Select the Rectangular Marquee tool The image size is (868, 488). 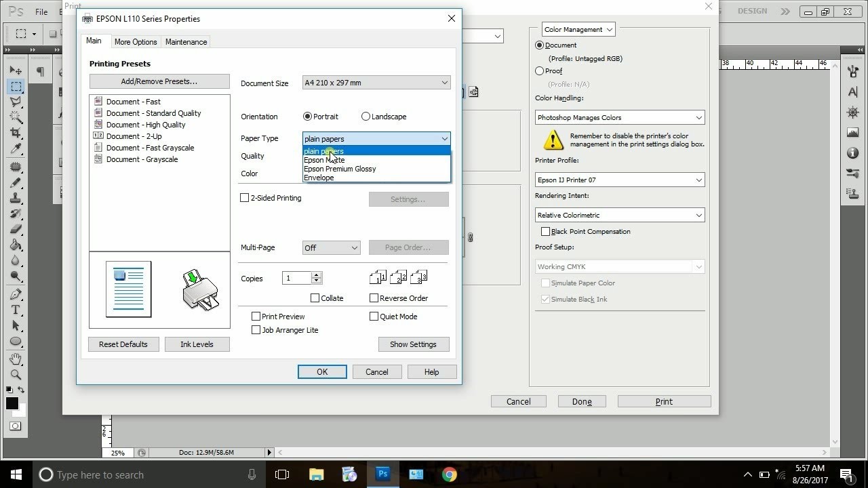[16, 87]
